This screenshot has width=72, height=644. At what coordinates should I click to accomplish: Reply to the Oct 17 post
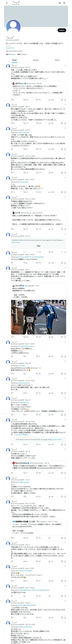12,149
